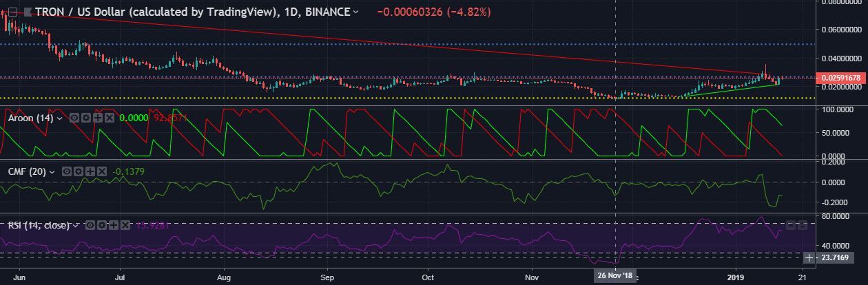Click the CMF value -0.1379
The image size is (868, 285).
[x=128, y=171]
